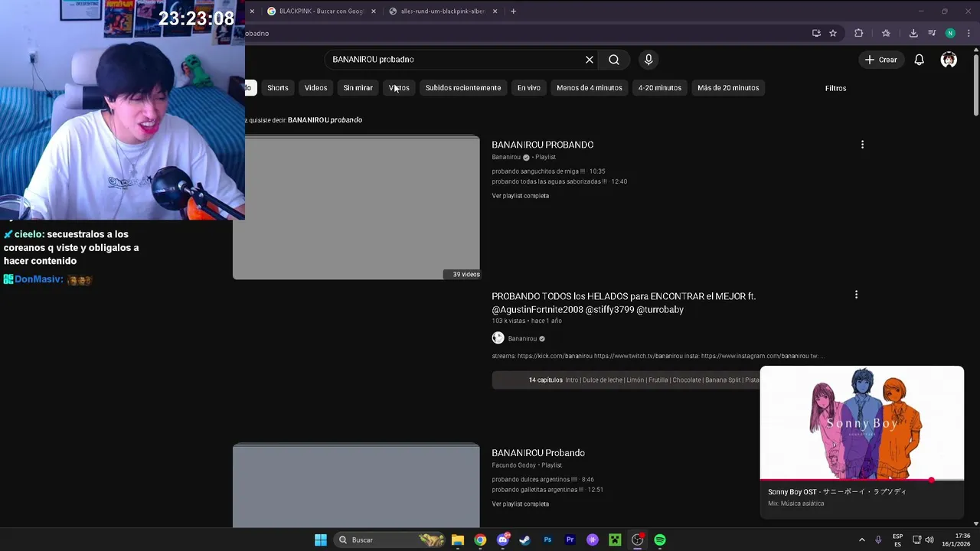Select the 4-20 minutos chip
The width and height of the screenshot is (980, 551).
click(660, 88)
